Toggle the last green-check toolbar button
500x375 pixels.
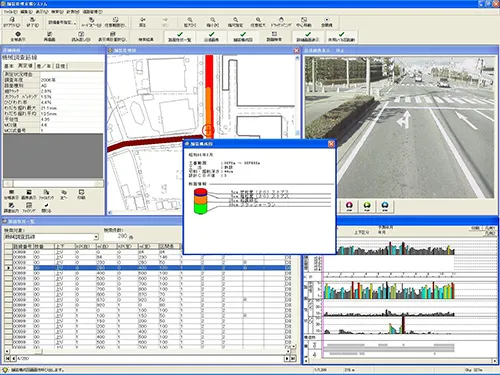coord(341,37)
